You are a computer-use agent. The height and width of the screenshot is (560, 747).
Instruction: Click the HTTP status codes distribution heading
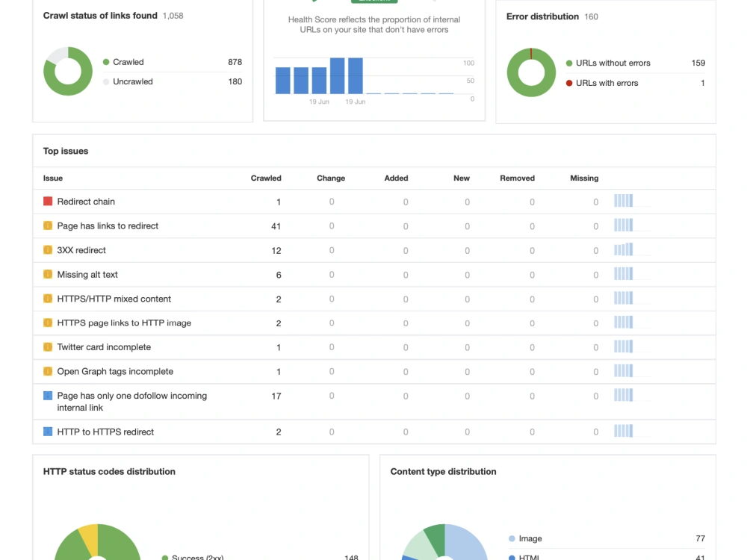(109, 471)
